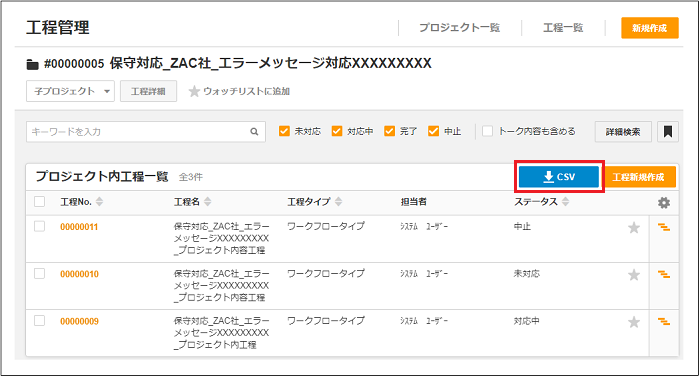Open process link 00000011
Image resolution: width=700 pixels, height=377 pixels.
point(79,227)
